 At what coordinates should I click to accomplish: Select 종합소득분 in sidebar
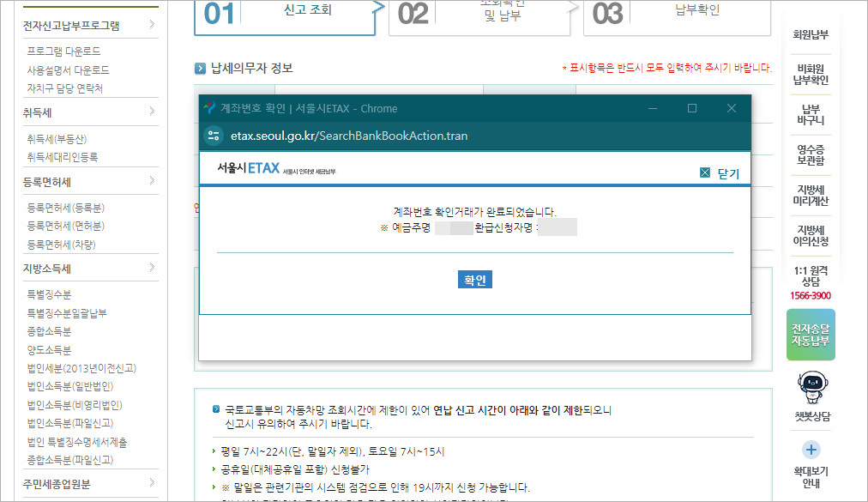[x=49, y=331]
